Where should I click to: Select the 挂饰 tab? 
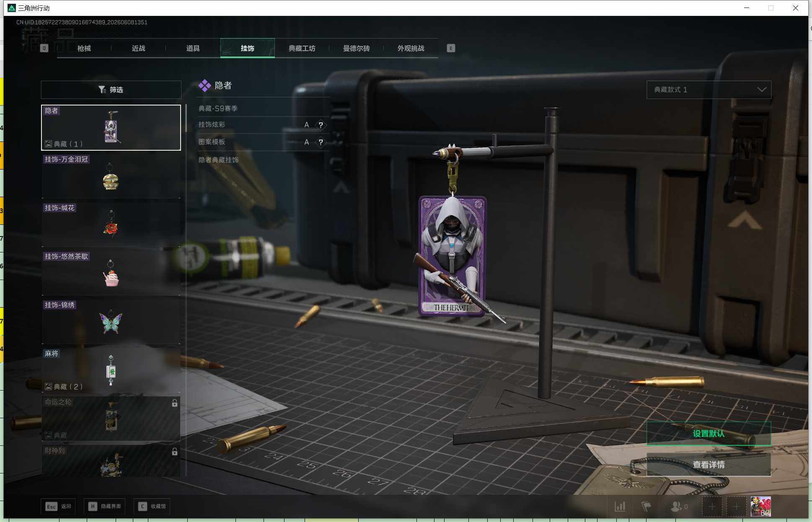247,48
